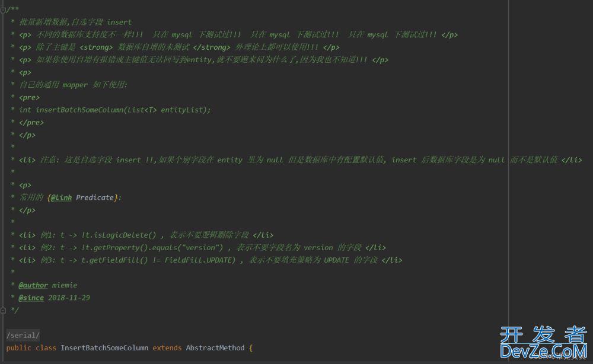Click the date 2018-11-29
Screen dimensions: 593x364
69,298
